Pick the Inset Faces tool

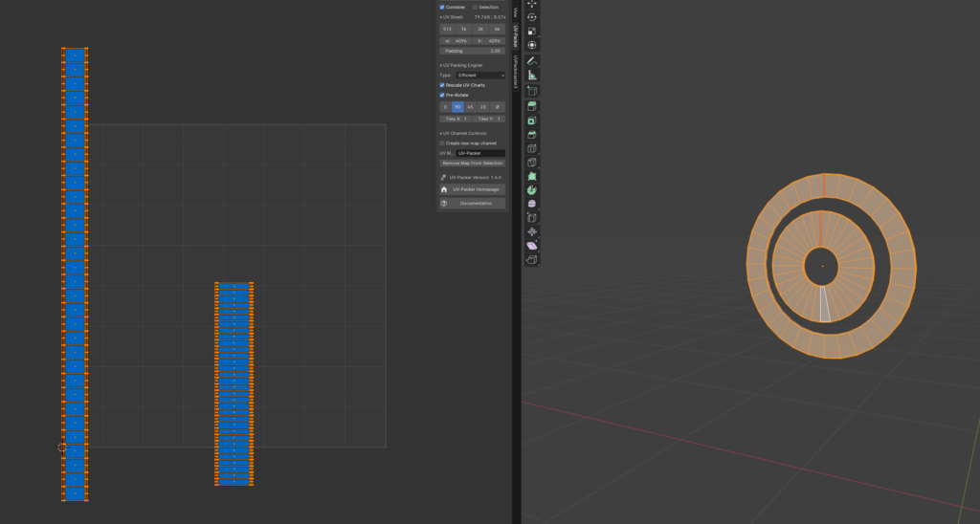click(x=532, y=120)
